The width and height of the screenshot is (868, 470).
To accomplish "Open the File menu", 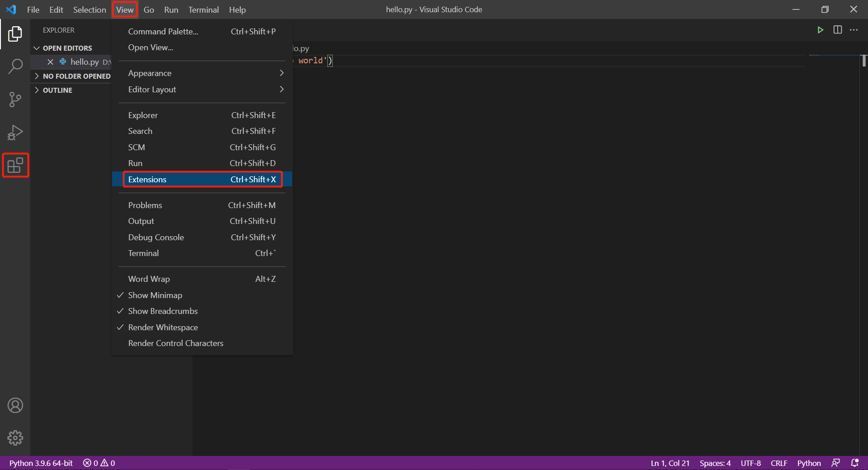I will click(33, 9).
